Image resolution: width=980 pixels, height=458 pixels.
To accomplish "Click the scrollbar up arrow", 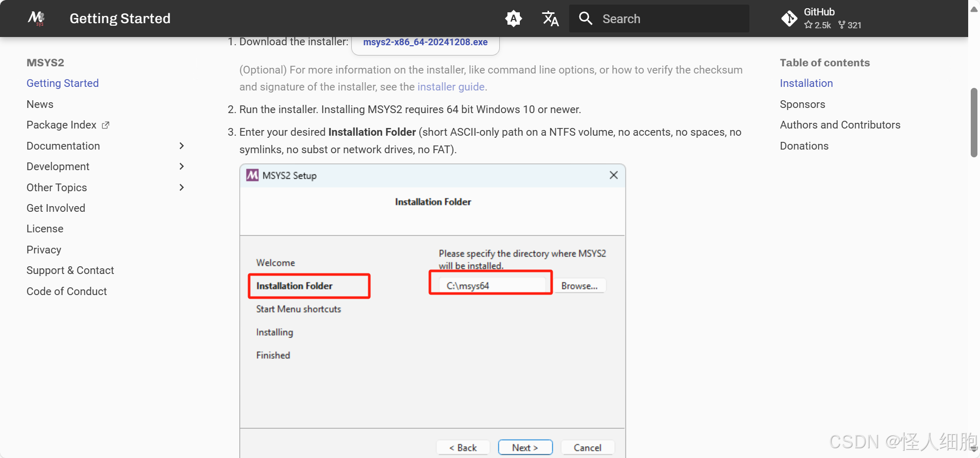I will point(974,9).
